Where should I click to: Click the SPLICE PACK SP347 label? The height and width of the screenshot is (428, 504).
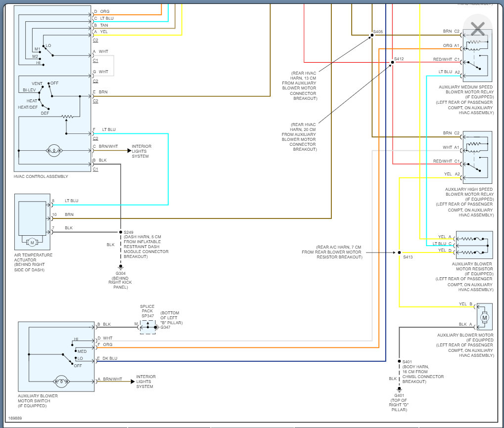[147, 311]
